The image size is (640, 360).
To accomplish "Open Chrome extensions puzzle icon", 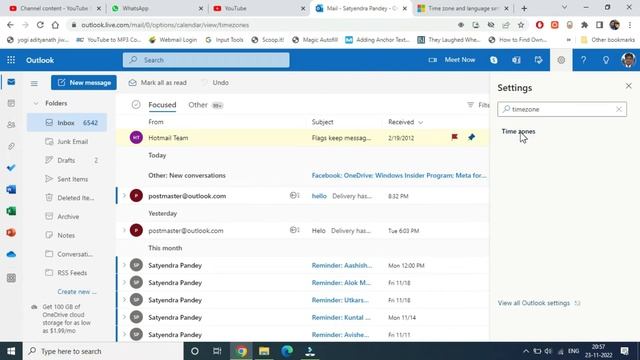I will [584, 25].
